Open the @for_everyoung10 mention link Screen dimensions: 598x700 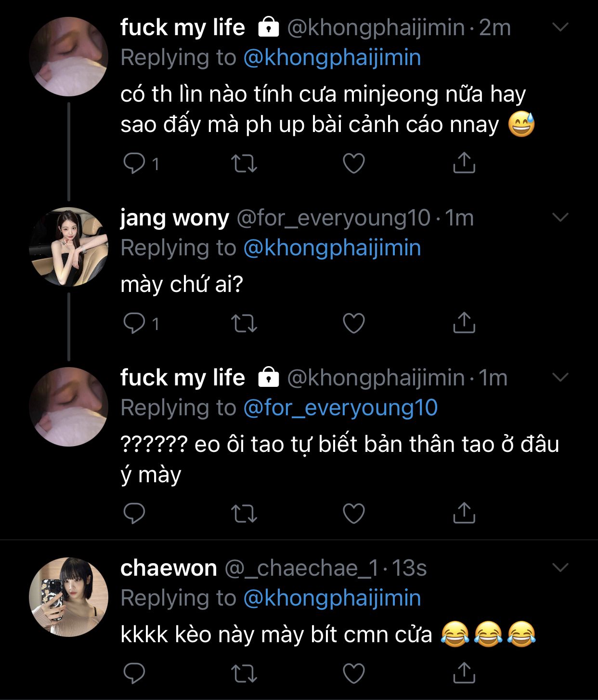click(x=340, y=408)
